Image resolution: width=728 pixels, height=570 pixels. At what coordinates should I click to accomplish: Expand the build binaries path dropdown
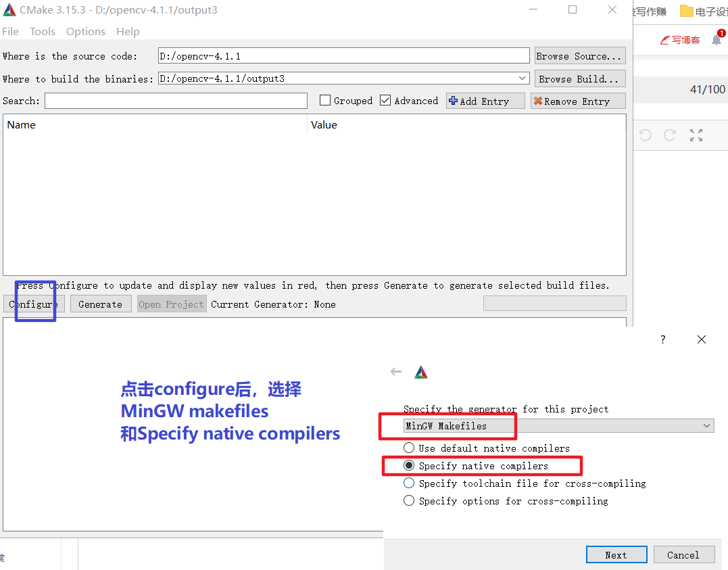tap(522, 78)
